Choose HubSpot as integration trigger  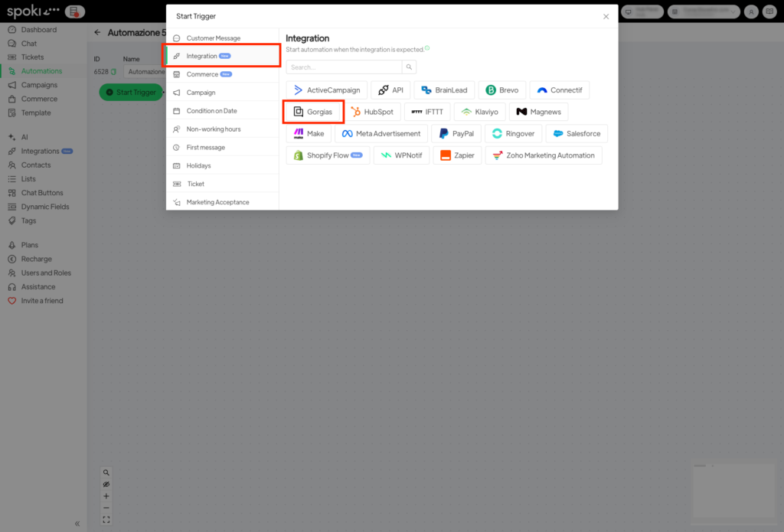click(372, 112)
